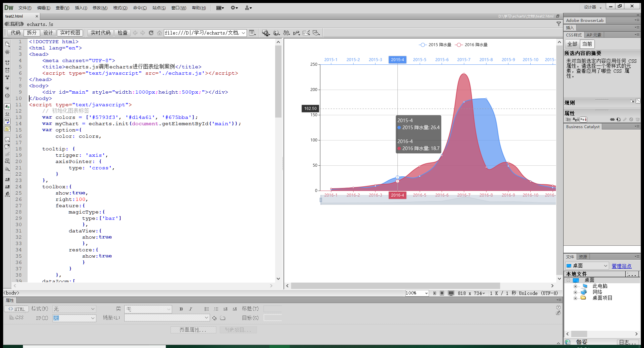This screenshot has height=348, width=644.
Task: Click filter icon on related files bar
Action: tap(559, 24)
